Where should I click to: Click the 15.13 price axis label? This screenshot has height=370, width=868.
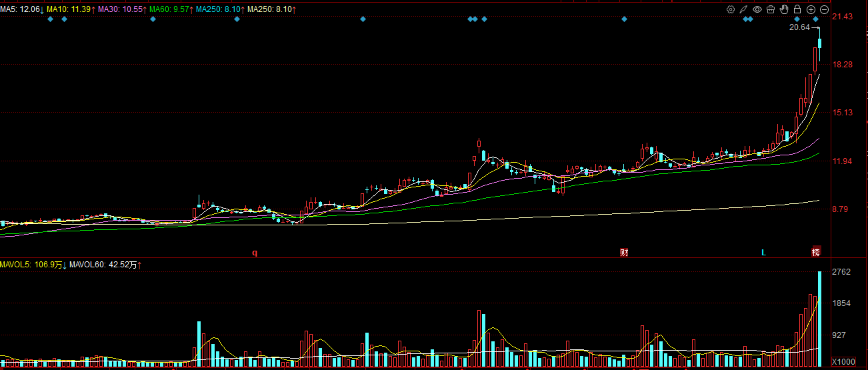(x=843, y=113)
